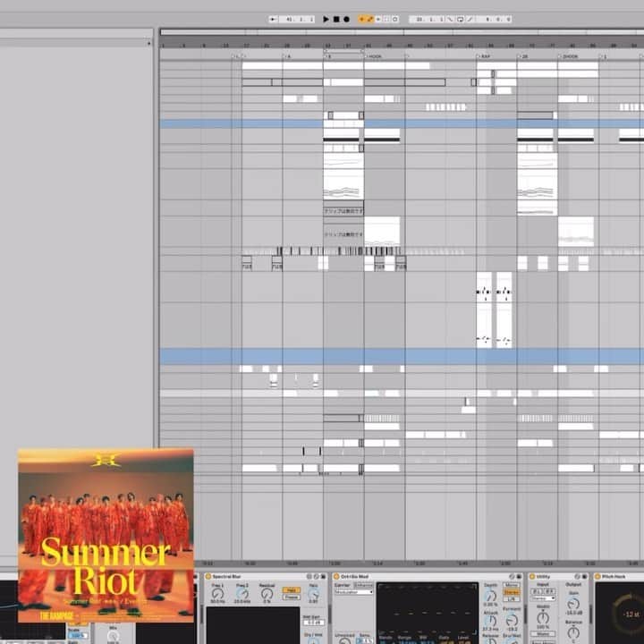
Task: Select L/R mode in the vocoder device
Action: click(512, 598)
